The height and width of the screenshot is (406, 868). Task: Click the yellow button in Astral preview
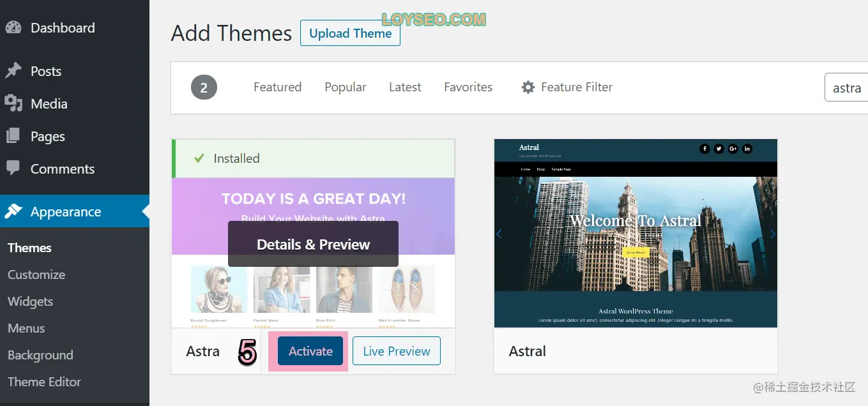636,252
